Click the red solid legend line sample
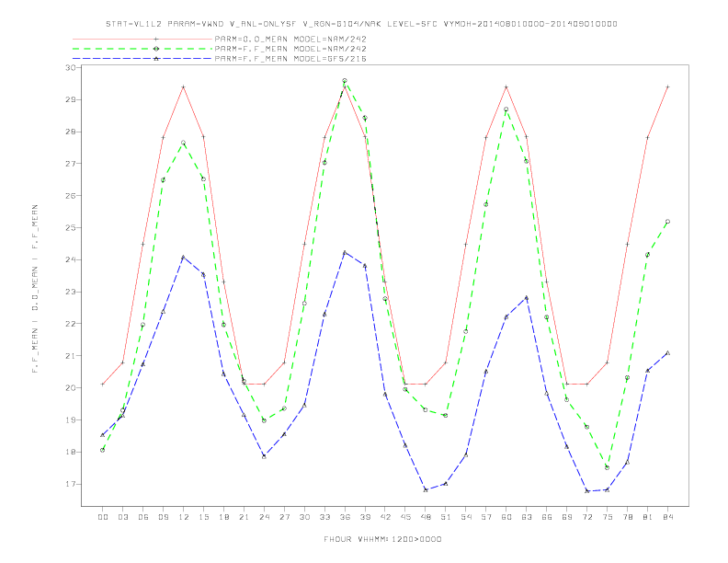Viewport: 728px width, 563px height. point(142,39)
